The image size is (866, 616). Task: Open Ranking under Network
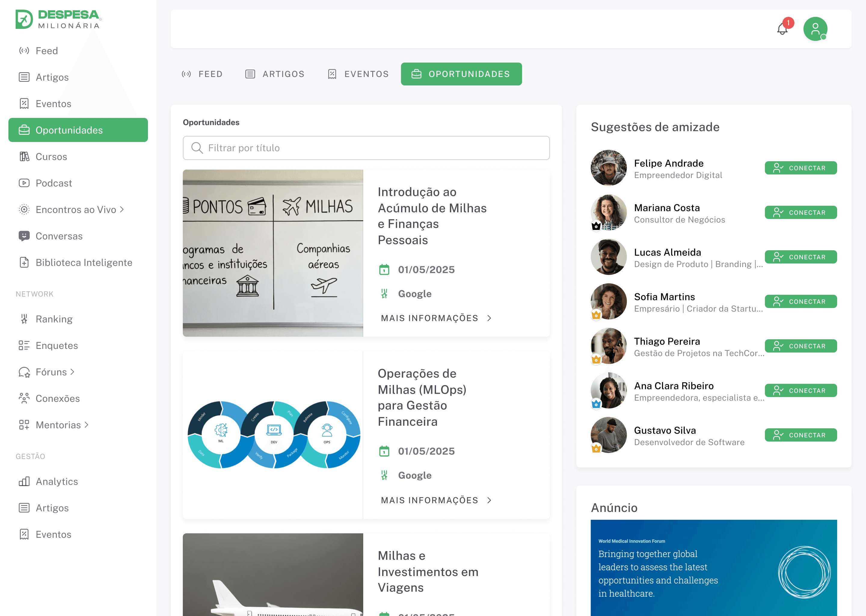click(78, 319)
